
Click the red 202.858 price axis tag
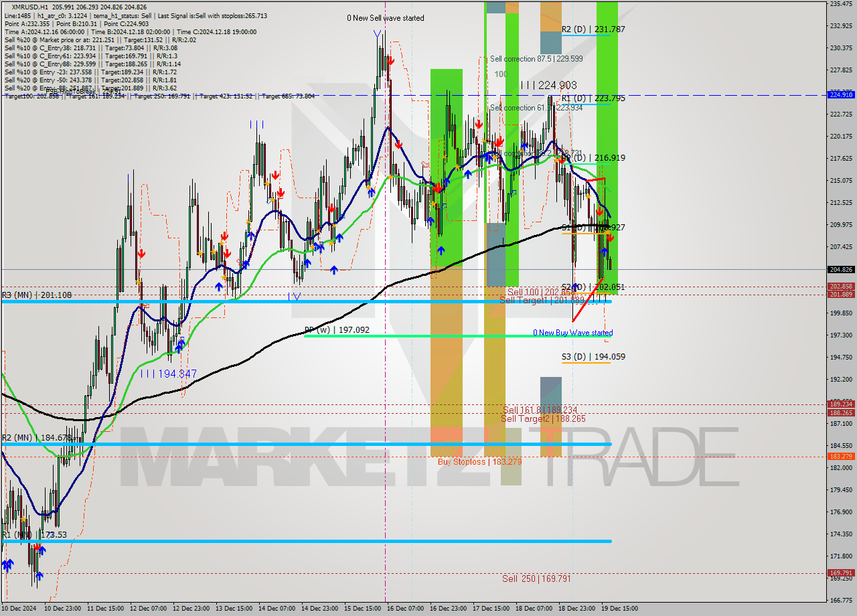pyautogui.click(x=841, y=287)
